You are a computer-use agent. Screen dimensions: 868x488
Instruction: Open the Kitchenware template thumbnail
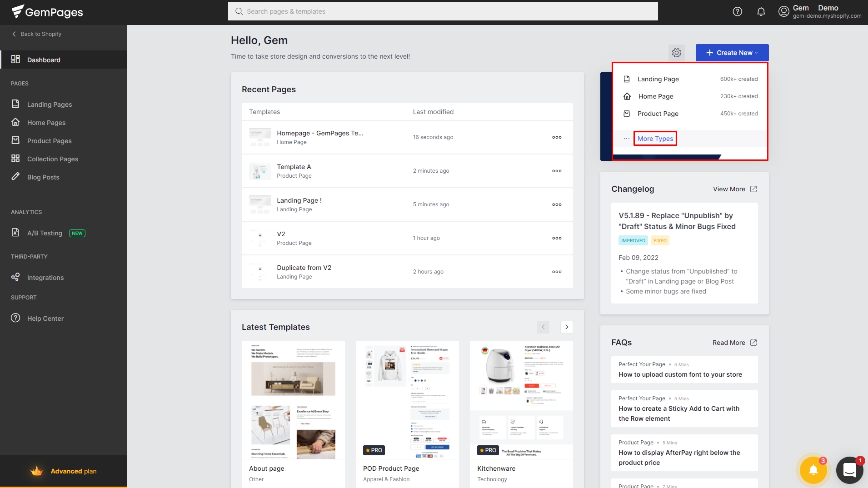(x=521, y=400)
